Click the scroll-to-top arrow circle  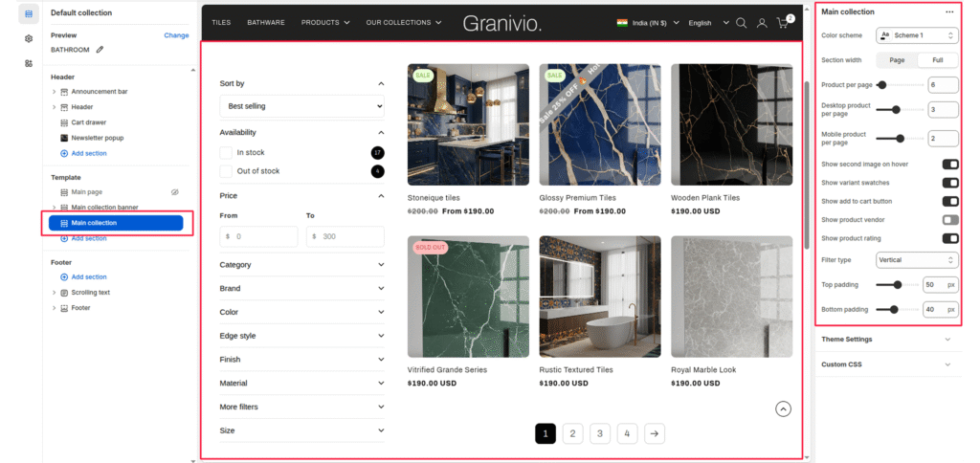(783, 408)
